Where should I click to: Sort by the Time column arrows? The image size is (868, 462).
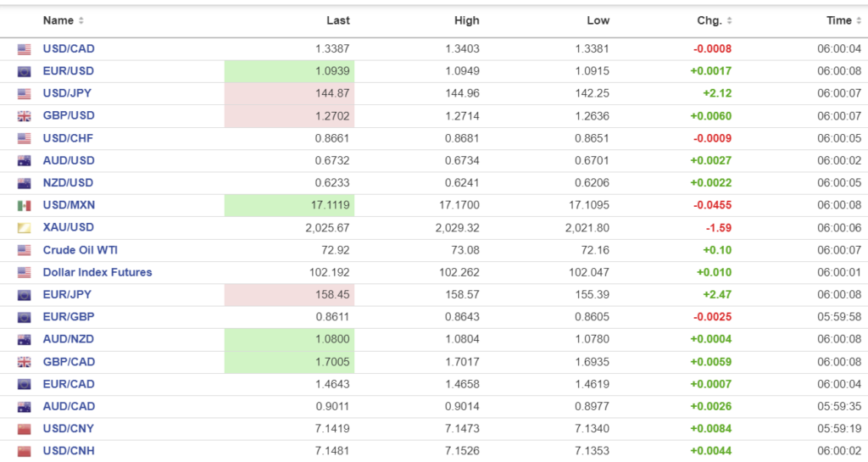tap(860, 20)
